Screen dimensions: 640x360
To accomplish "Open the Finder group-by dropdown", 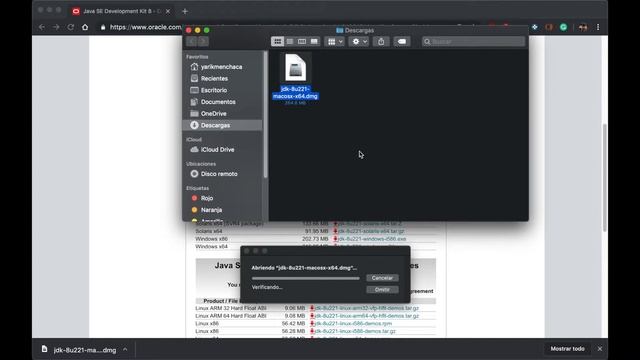I will [x=335, y=41].
